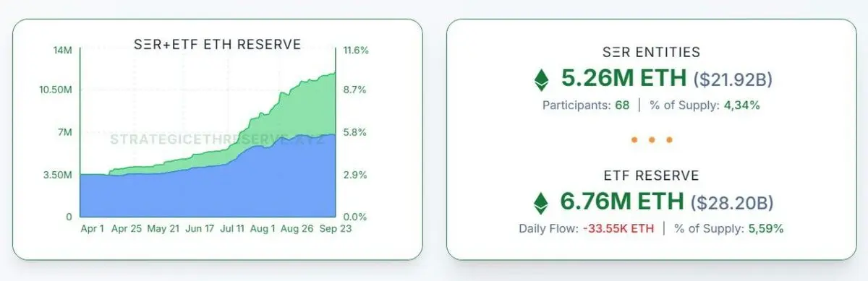Screen dimensions: 868x281
Task: Select the ETF RESERVE heading
Action: click(651, 176)
